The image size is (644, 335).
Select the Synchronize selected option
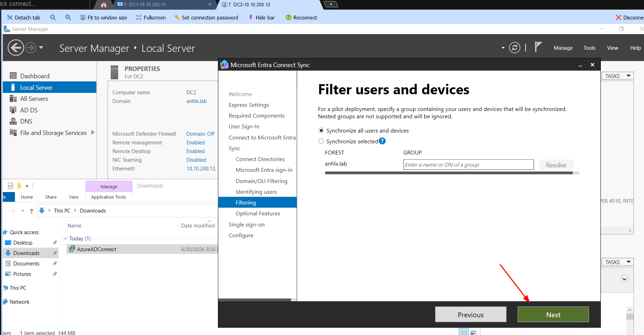pos(321,141)
